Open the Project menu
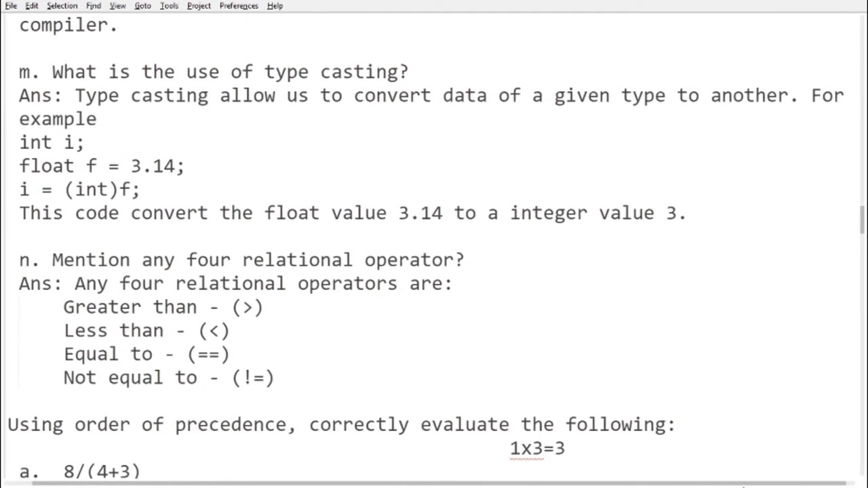This screenshot has width=868, height=488. (199, 5)
